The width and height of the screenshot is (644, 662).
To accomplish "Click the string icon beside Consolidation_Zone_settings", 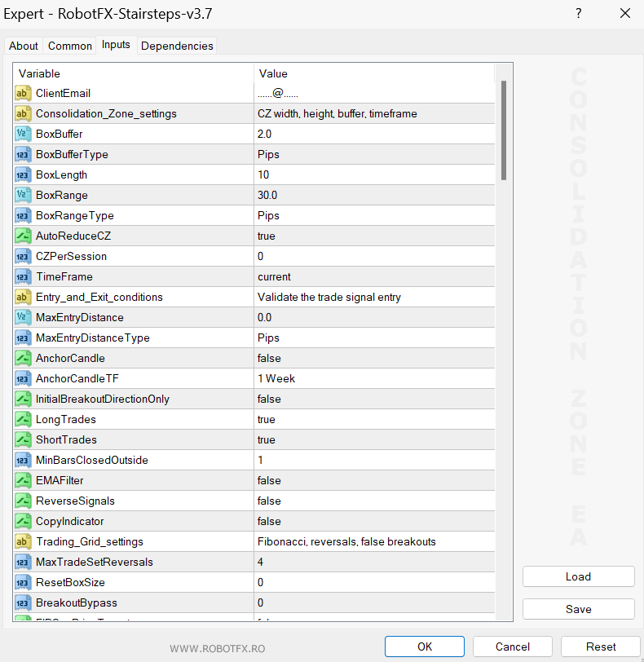I will [23, 113].
